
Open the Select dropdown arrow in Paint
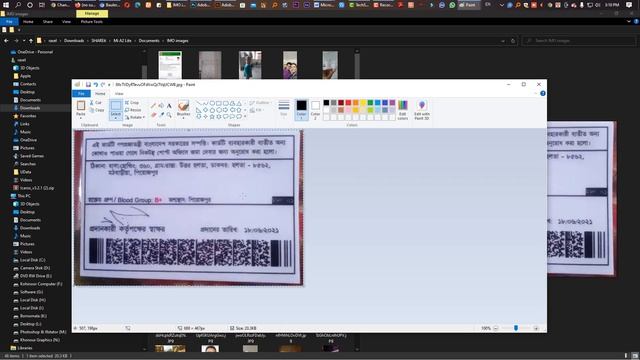[x=116, y=118]
